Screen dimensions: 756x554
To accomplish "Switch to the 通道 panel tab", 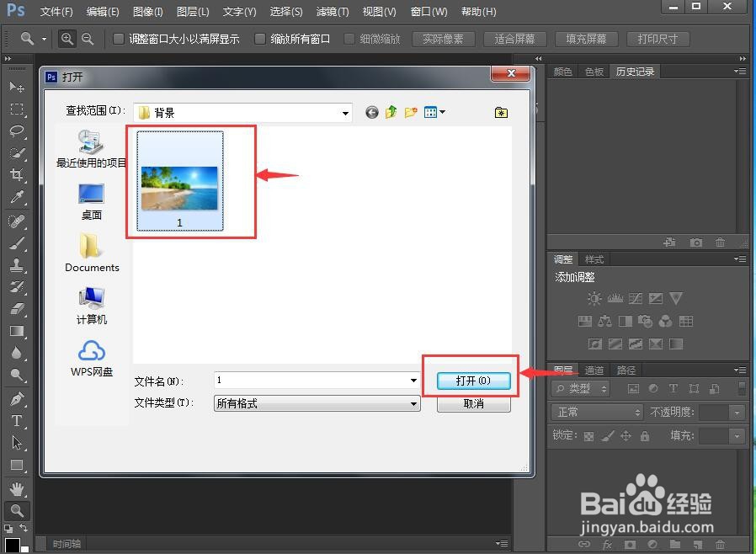I will [x=594, y=370].
